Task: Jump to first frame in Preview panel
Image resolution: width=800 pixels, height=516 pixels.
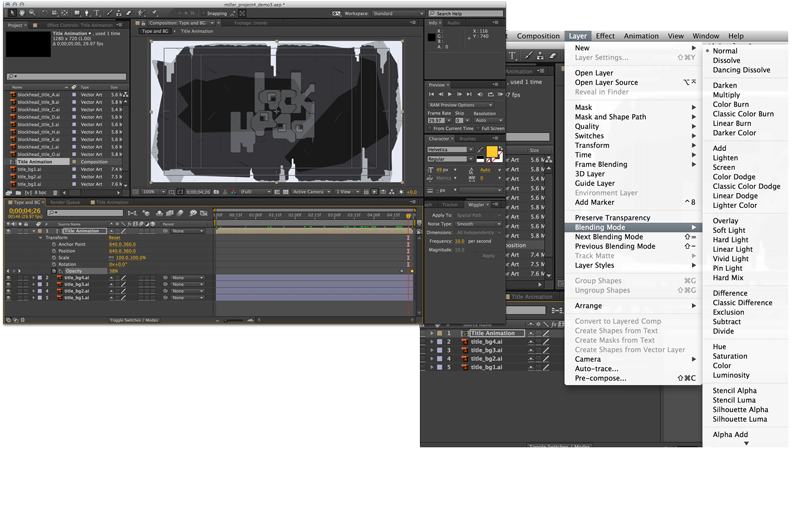Action: click(431, 94)
